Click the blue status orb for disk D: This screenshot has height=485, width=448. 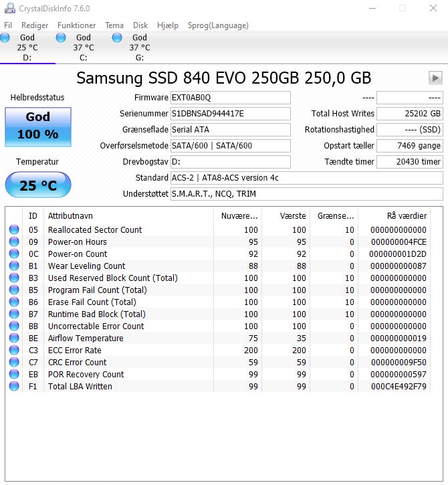coord(5,38)
